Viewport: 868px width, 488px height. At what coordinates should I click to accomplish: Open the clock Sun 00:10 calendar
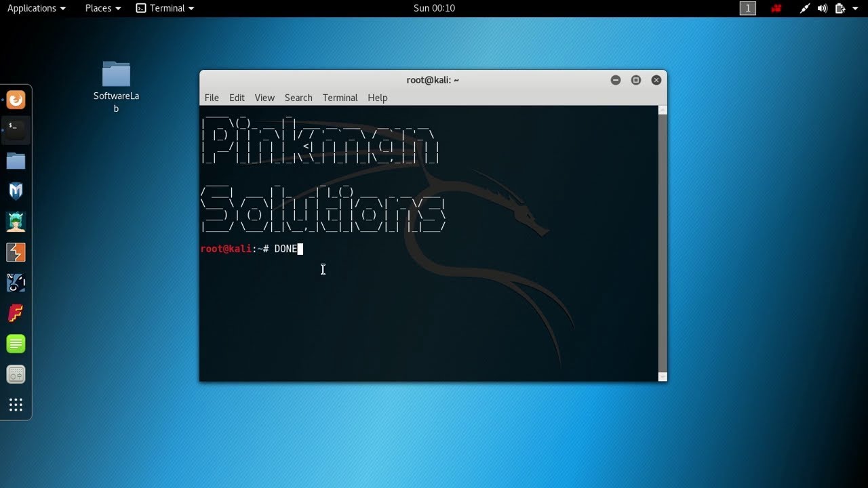tap(434, 8)
